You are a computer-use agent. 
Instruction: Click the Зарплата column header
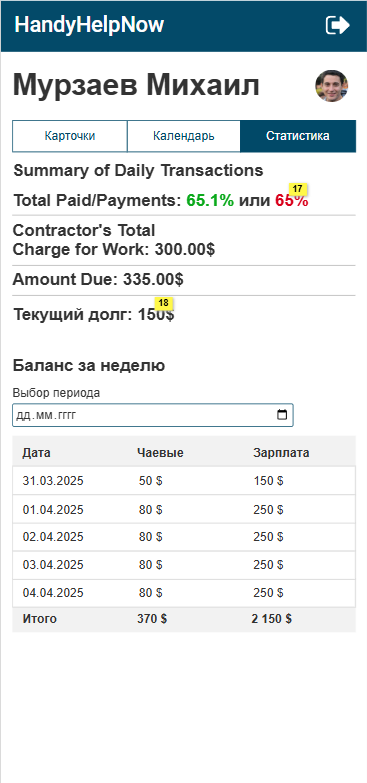pyautogui.click(x=281, y=453)
